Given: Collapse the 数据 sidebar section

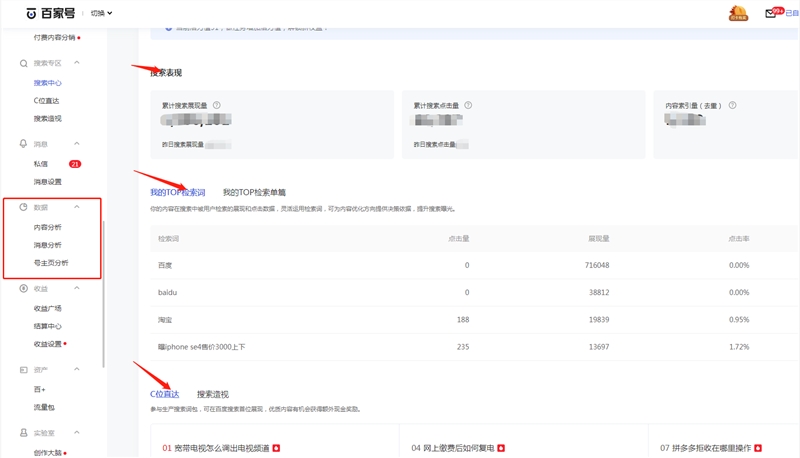Looking at the screenshot, I should 77,207.
